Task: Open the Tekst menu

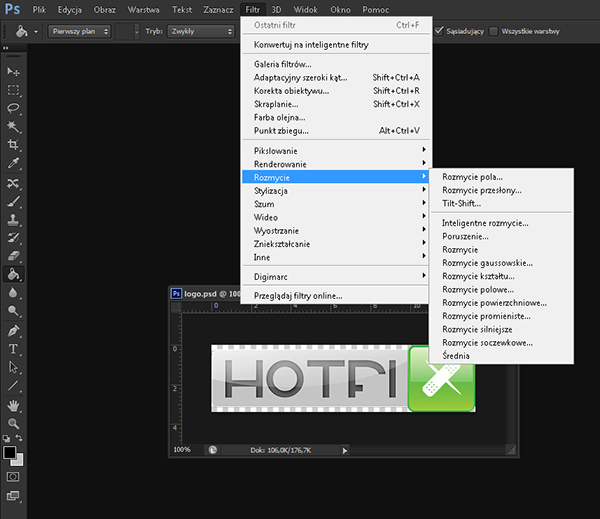Action: click(182, 10)
